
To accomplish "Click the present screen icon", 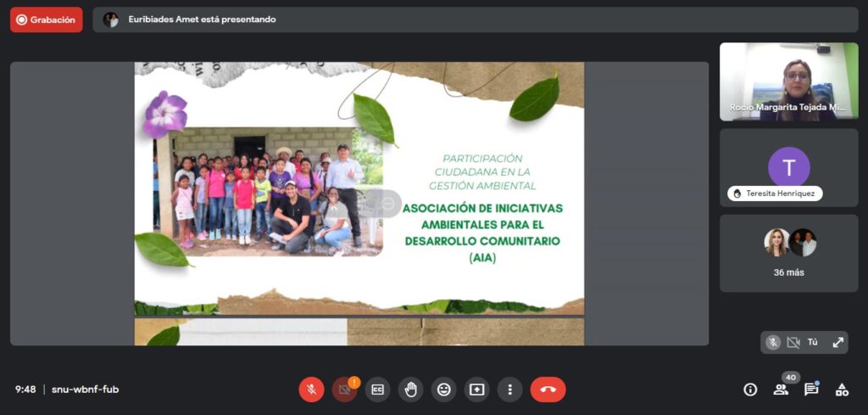I will [x=476, y=390].
